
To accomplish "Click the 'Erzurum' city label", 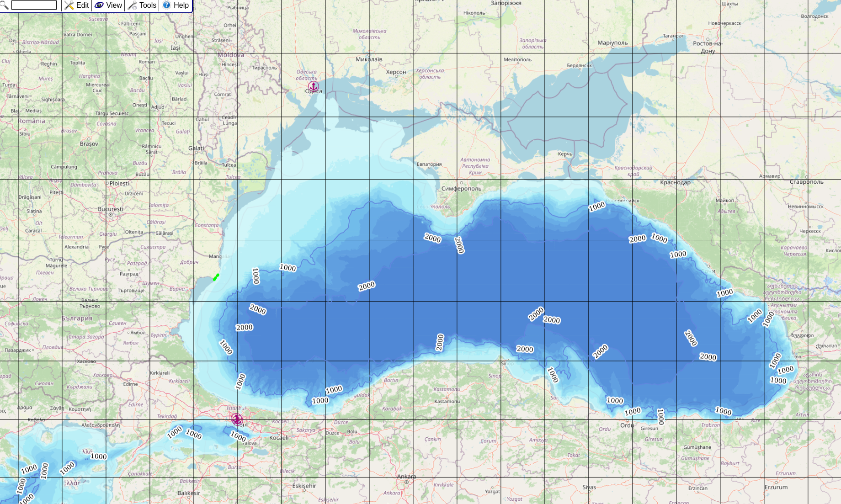I will point(776,487).
